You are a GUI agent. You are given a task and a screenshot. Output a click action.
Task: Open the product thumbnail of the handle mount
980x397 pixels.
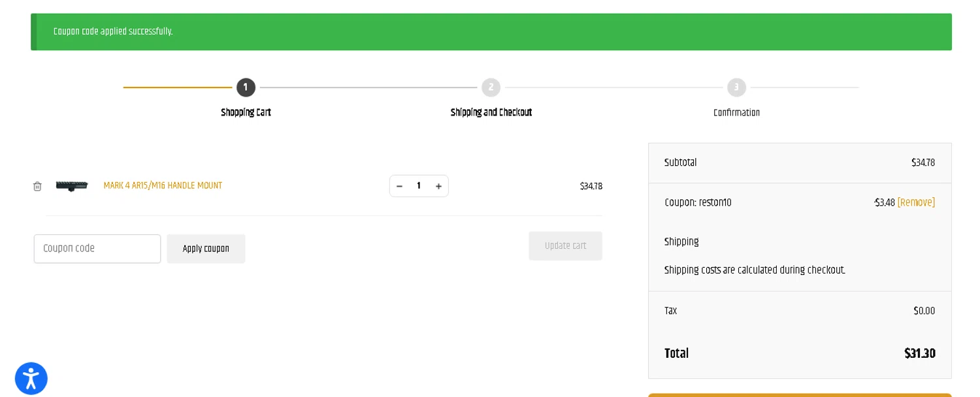click(72, 186)
